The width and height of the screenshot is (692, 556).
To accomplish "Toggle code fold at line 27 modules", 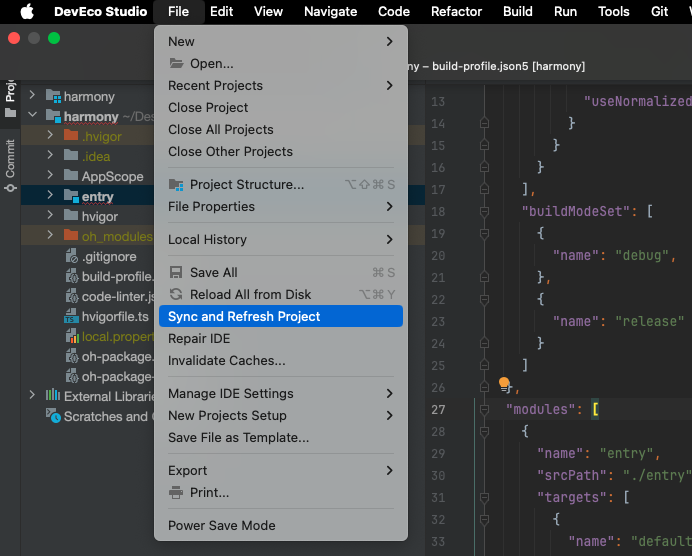I will tap(485, 409).
